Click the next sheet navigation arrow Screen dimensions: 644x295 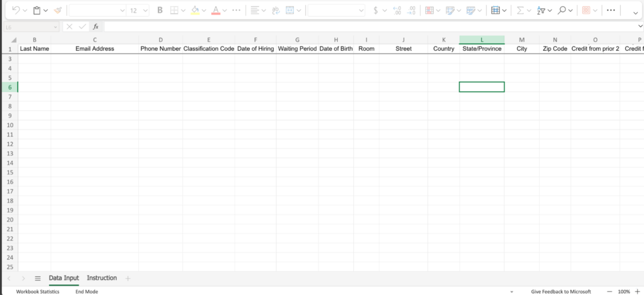pos(23,279)
